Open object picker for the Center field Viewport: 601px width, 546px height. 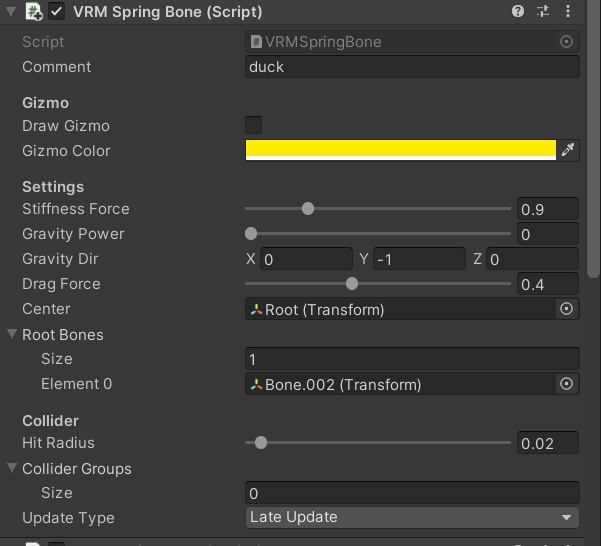567,309
